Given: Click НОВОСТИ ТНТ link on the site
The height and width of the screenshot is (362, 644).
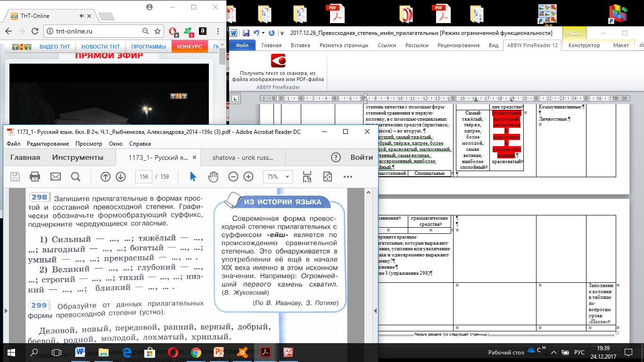Looking at the screenshot, I should [x=100, y=47].
